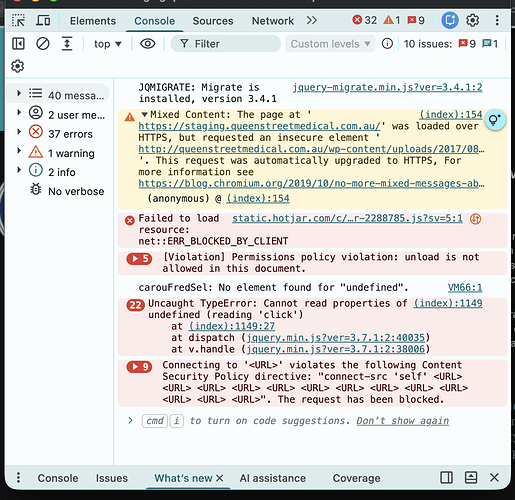Expand the 37 errors group

pyautogui.click(x=19, y=132)
